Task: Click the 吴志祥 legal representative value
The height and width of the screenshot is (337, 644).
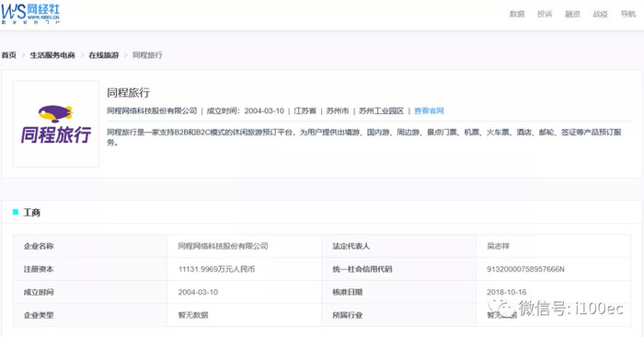Action: pos(499,246)
